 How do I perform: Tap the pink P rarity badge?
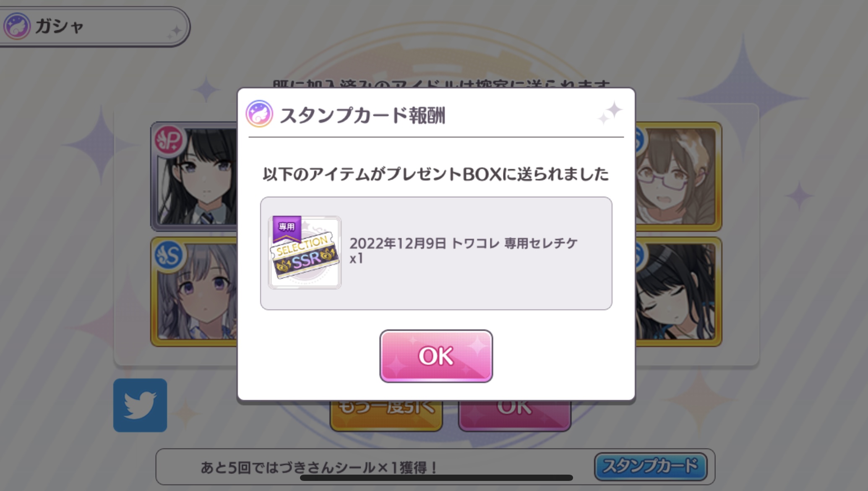tap(169, 140)
